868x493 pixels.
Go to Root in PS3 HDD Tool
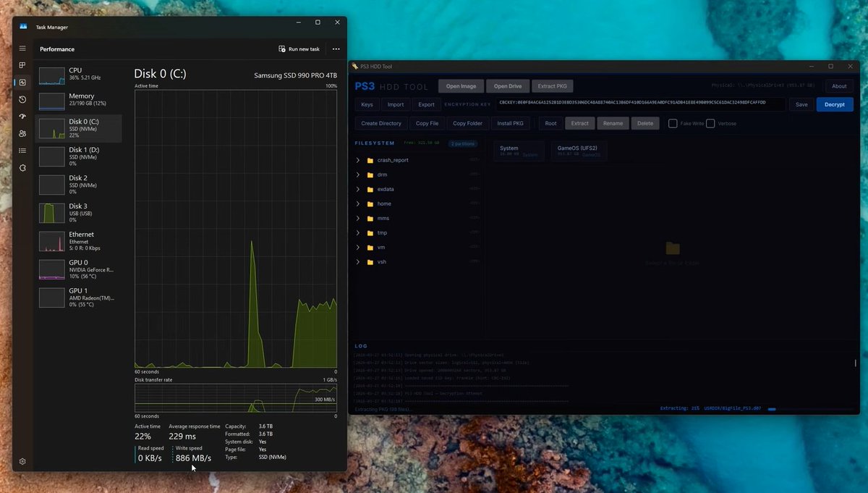(550, 123)
